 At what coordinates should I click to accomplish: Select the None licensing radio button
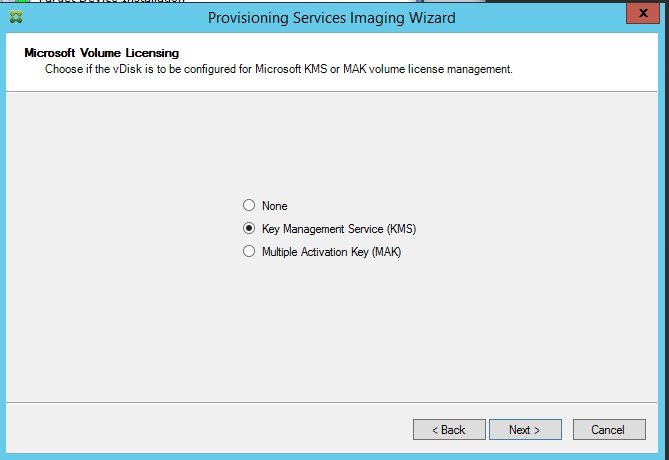tap(249, 205)
